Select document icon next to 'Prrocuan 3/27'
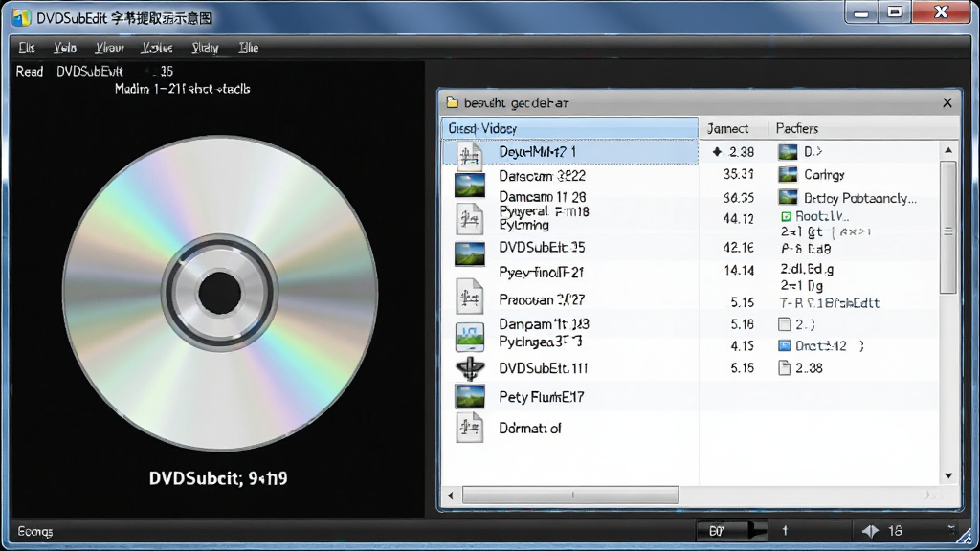 pos(469,297)
